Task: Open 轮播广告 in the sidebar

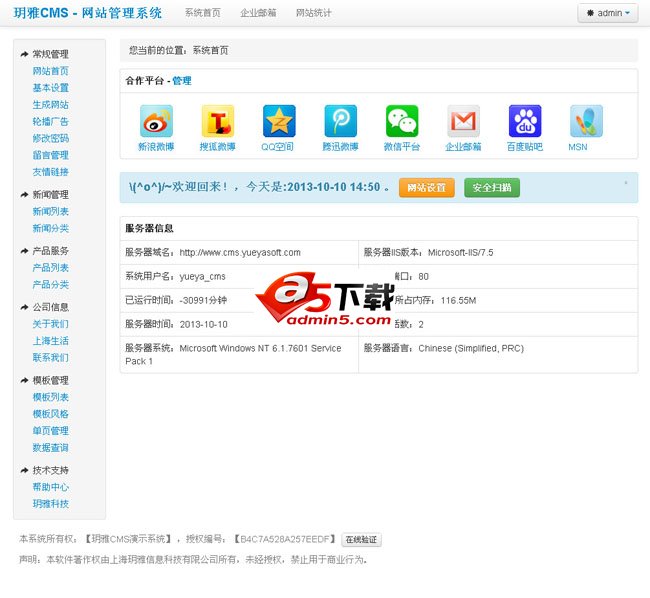Action: click(x=51, y=121)
